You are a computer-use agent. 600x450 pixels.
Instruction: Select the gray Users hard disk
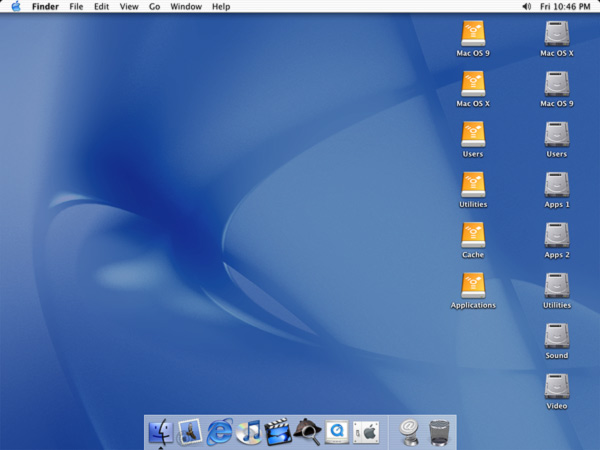557,134
